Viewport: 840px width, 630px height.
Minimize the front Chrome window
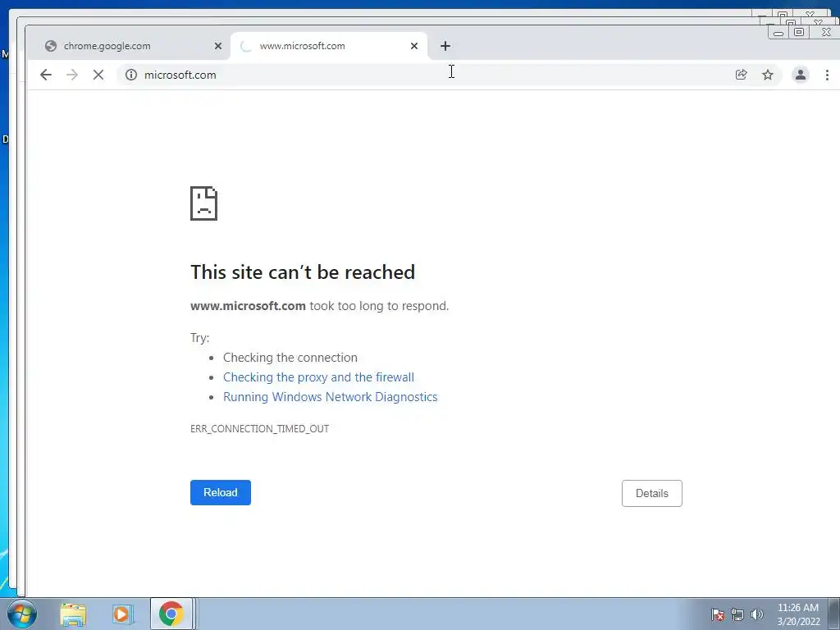click(x=778, y=33)
